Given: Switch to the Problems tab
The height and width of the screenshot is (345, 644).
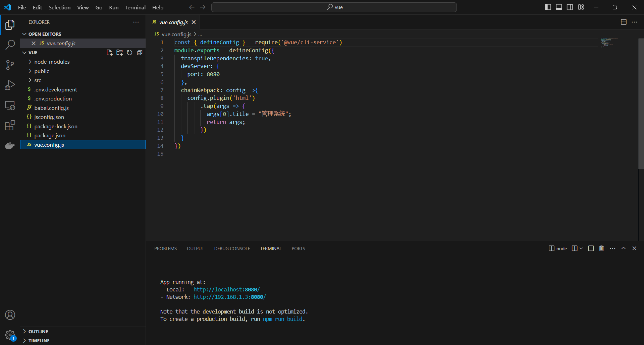Looking at the screenshot, I should [165, 249].
